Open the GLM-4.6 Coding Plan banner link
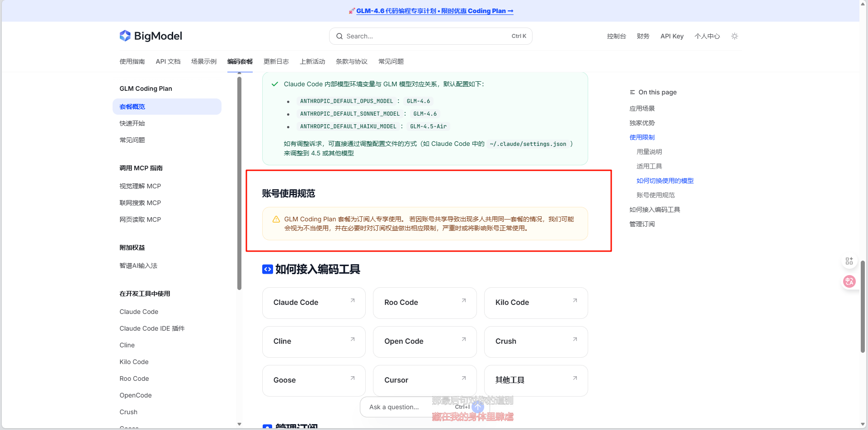Viewport: 868px width, 430px height. [434, 11]
